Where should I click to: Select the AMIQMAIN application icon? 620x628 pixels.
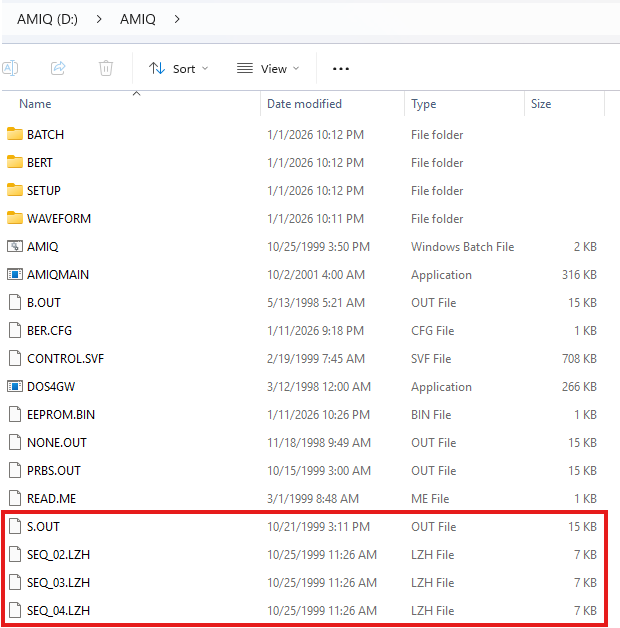[x=15, y=274]
